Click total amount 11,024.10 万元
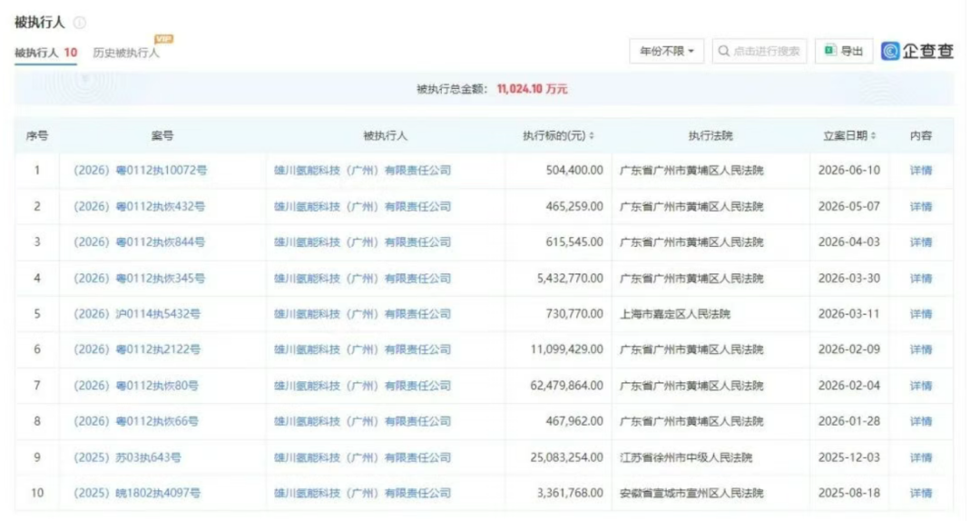Viewport: 980px width, 521px height. (x=532, y=89)
